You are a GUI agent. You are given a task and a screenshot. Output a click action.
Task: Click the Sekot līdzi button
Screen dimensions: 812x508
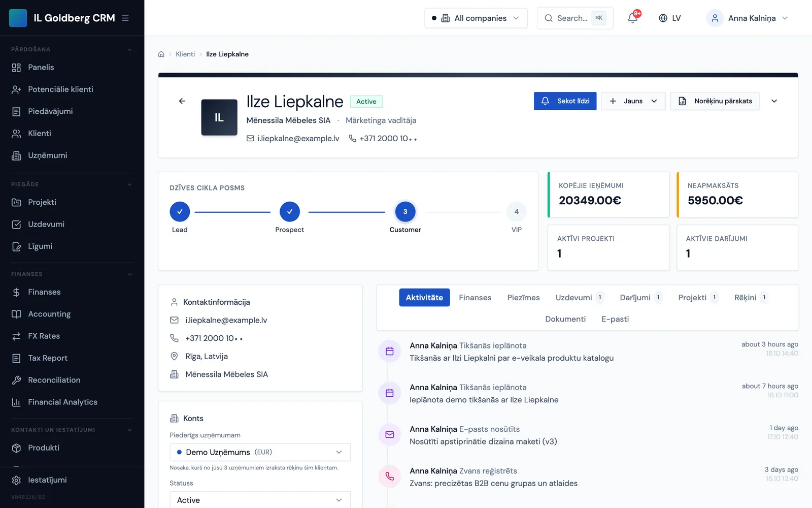pos(565,101)
